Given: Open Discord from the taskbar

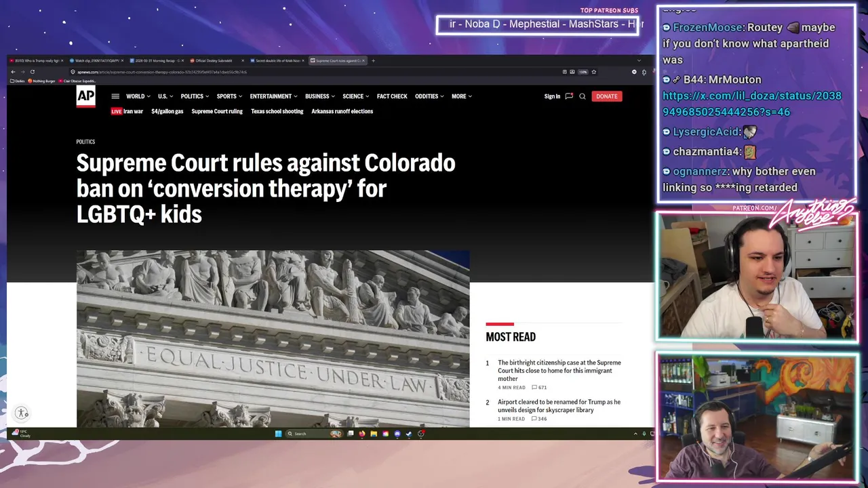Looking at the screenshot, I should pos(397,434).
